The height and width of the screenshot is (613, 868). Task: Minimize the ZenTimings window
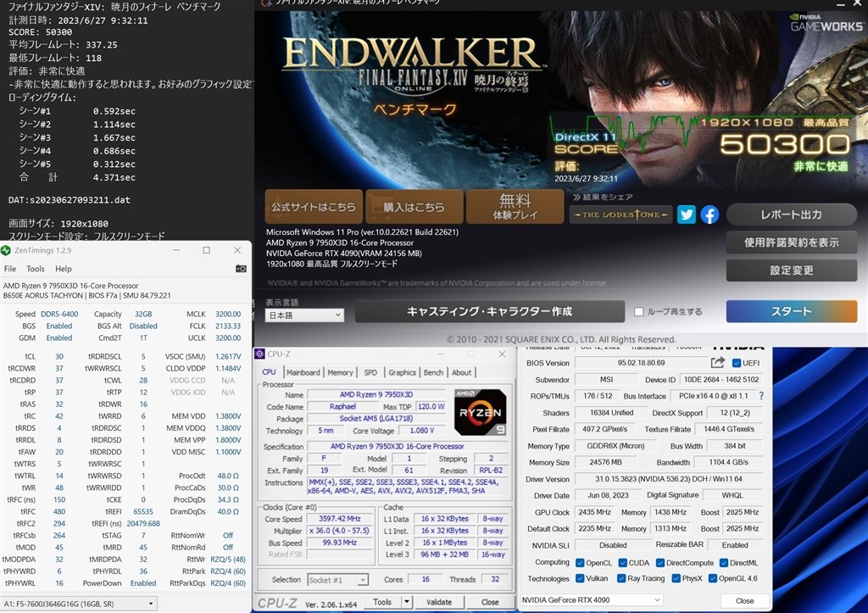176,250
